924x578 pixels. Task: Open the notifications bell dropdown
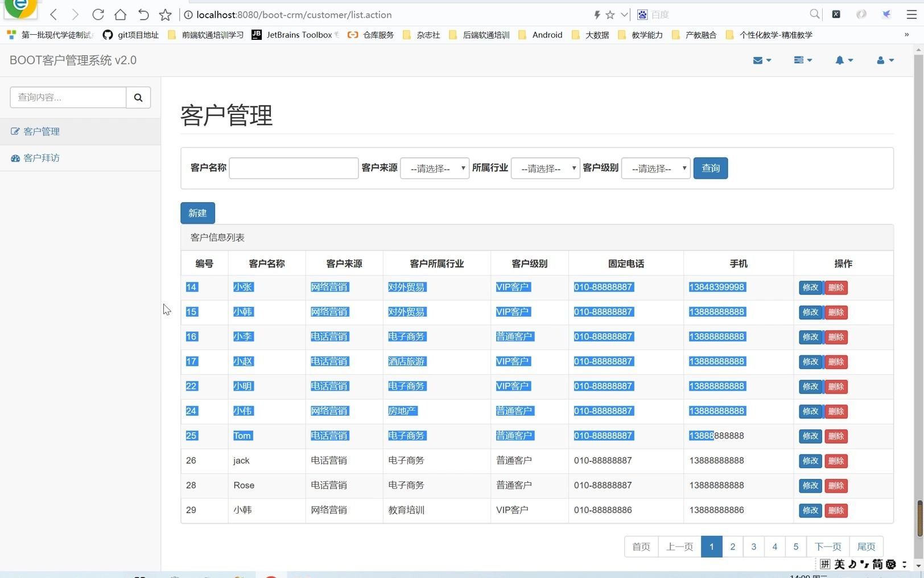(x=844, y=60)
